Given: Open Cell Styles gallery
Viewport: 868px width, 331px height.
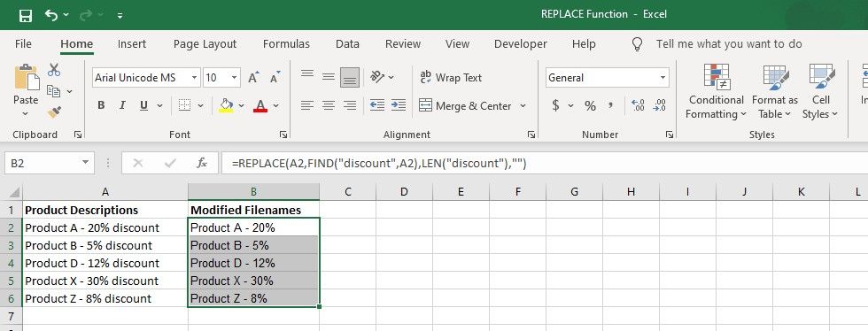Looking at the screenshot, I should point(820,91).
